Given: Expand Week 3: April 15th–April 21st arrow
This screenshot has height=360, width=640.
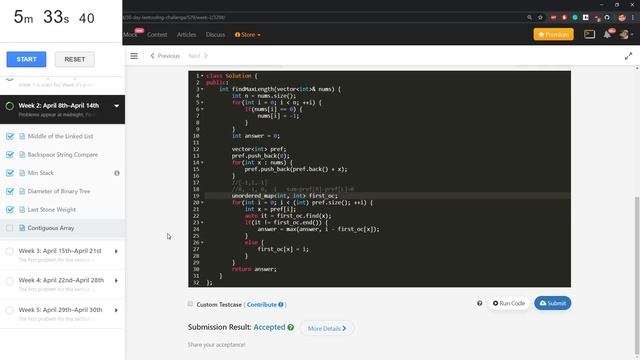Looking at the screenshot, I should tap(116, 251).
